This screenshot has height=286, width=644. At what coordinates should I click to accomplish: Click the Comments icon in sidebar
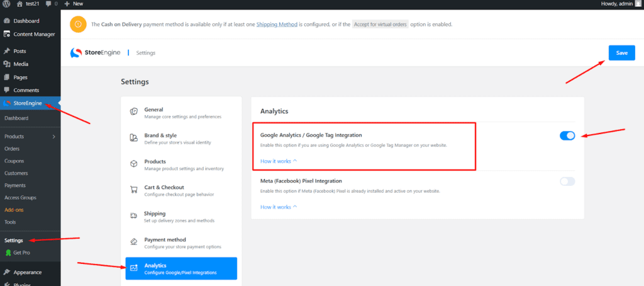(6, 90)
